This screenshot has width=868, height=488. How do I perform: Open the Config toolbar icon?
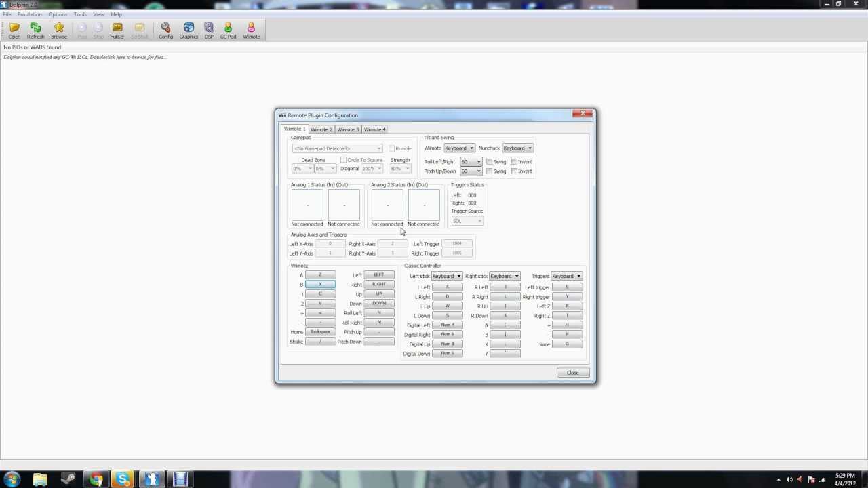tap(165, 30)
